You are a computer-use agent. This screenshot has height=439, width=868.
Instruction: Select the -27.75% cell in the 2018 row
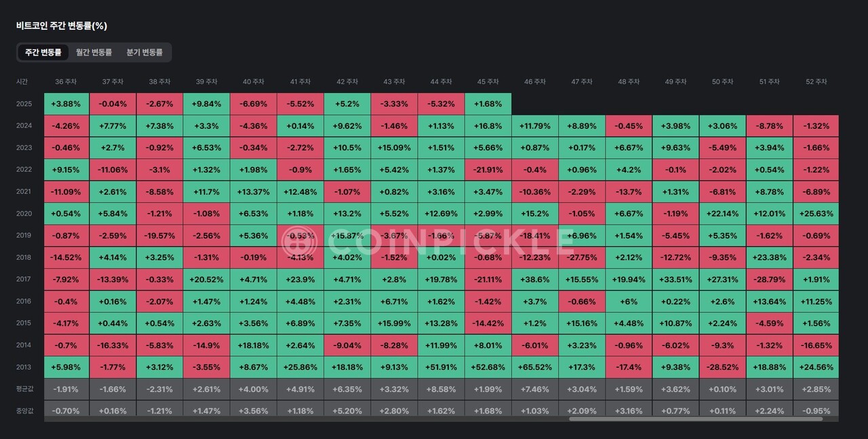(581, 258)
